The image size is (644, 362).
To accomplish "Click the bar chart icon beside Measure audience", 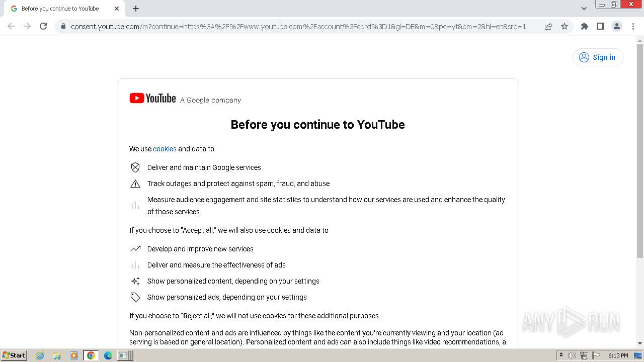I will coord(135,206).
